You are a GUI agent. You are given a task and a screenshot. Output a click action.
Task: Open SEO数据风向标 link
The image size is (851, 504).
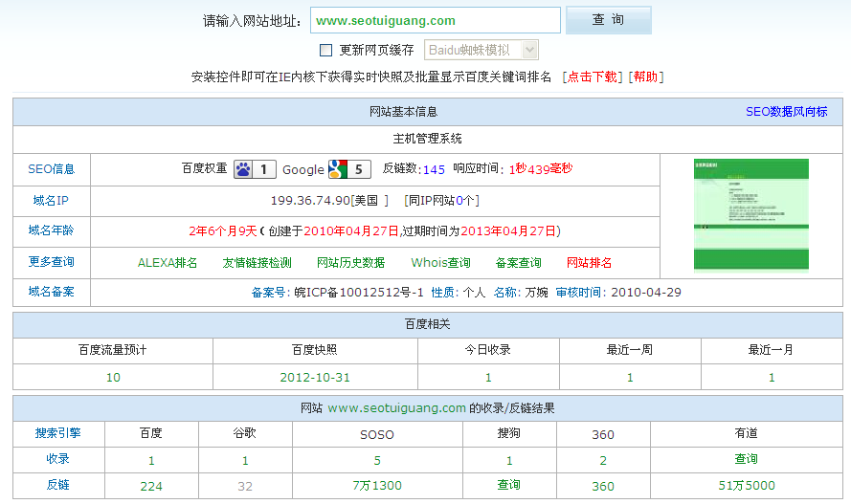point(786,112)
